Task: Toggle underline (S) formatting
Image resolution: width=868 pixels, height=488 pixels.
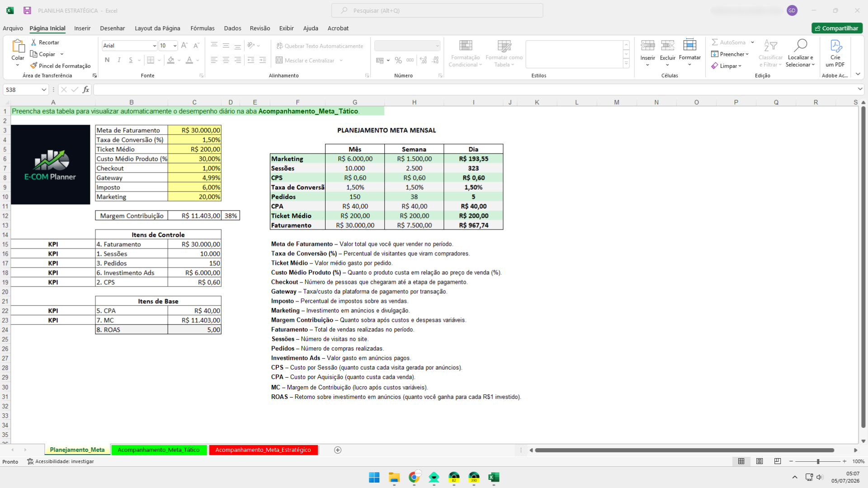Action: [131, 60]
